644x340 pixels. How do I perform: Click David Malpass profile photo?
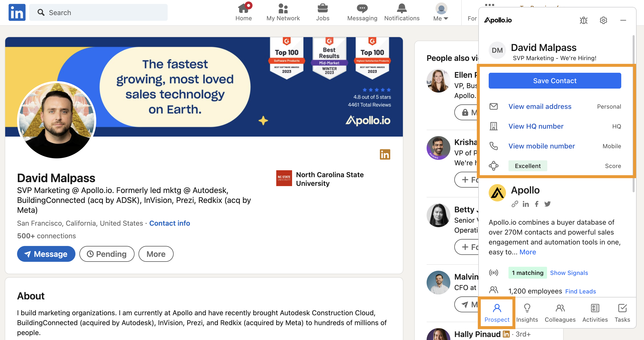coord(56,120)
